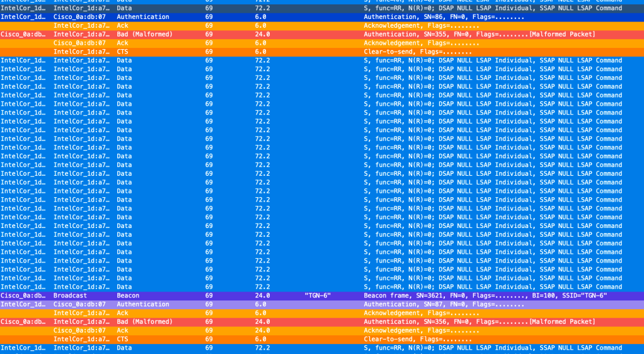
Task: Click the "TGN-6" SSID cell in Beacon row
Action: (317, 295)
